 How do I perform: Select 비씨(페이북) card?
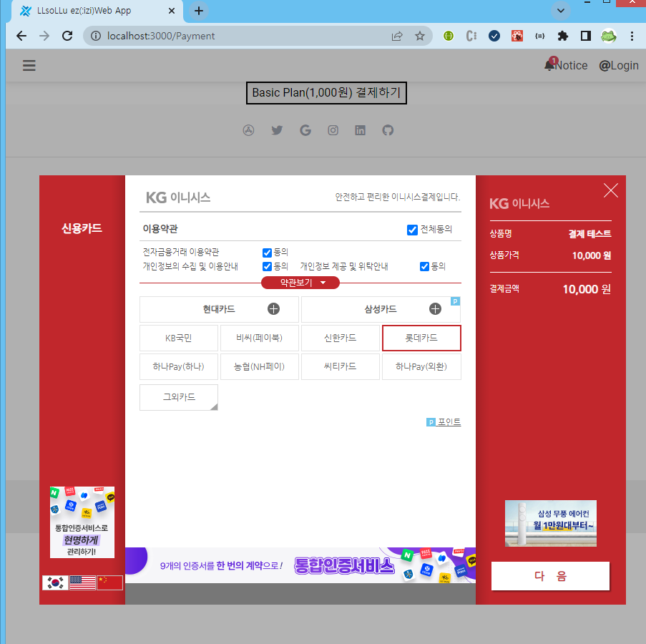pyautogui.click(x=260, y=338)
